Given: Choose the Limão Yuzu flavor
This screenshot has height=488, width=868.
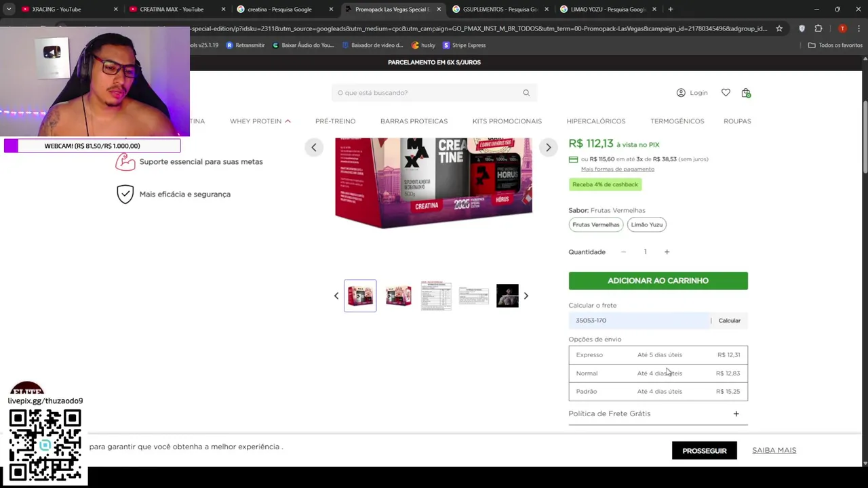Looking at the screenshot, I should point(647,224).
